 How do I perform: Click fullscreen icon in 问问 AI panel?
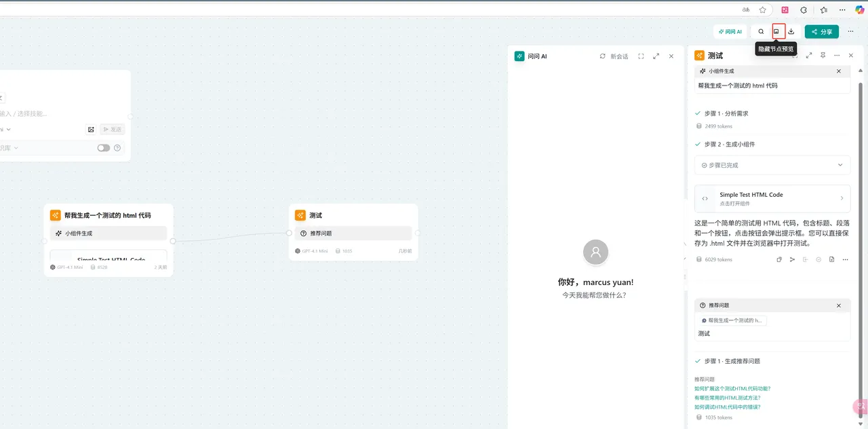tap(641, 56)
